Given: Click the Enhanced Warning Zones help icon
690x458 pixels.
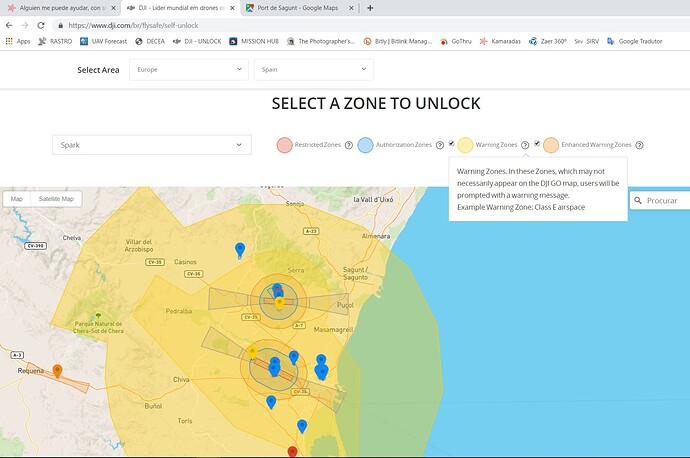Looking at the screenshot, I should (x=639, y=145).
